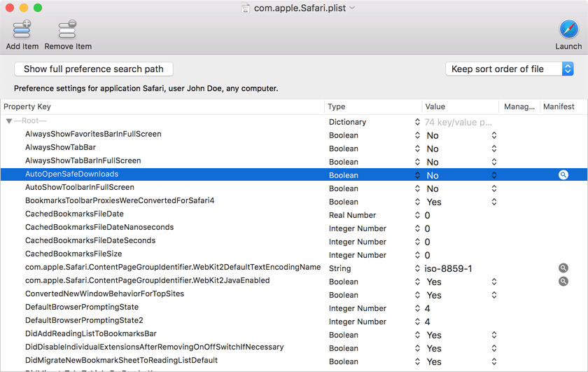Click the value 0 of CachedBookmarksFileDateSeconds
The width and height of the screenshot is (588, 372).
coord(427,242)
